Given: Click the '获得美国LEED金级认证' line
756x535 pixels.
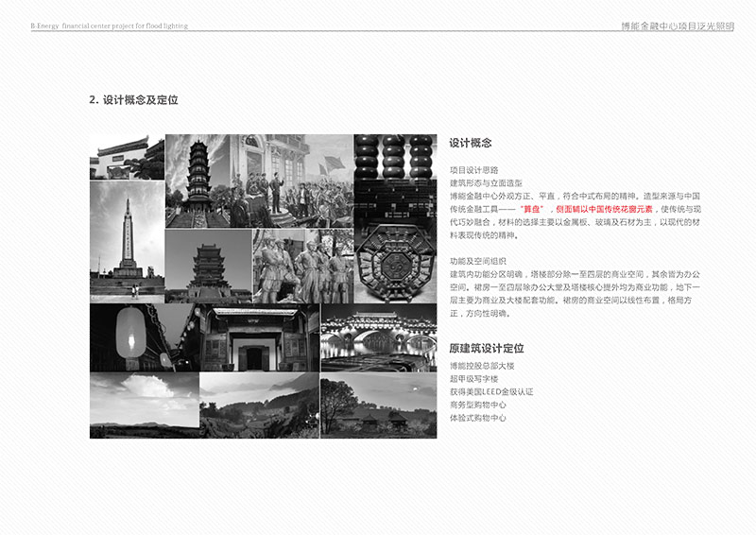Looking at the screenshot, I should click(x=491, y=391).
